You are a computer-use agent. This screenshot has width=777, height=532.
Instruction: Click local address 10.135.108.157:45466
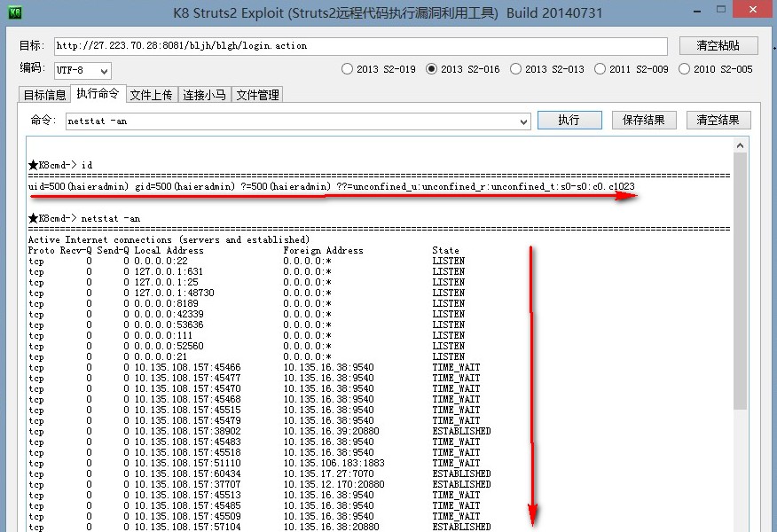click(188, 368)
